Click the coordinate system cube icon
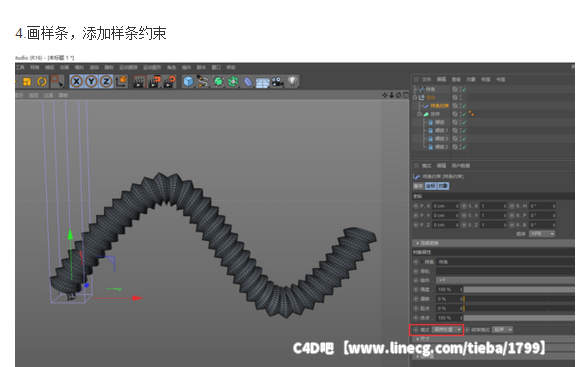 tap(121, 81)
